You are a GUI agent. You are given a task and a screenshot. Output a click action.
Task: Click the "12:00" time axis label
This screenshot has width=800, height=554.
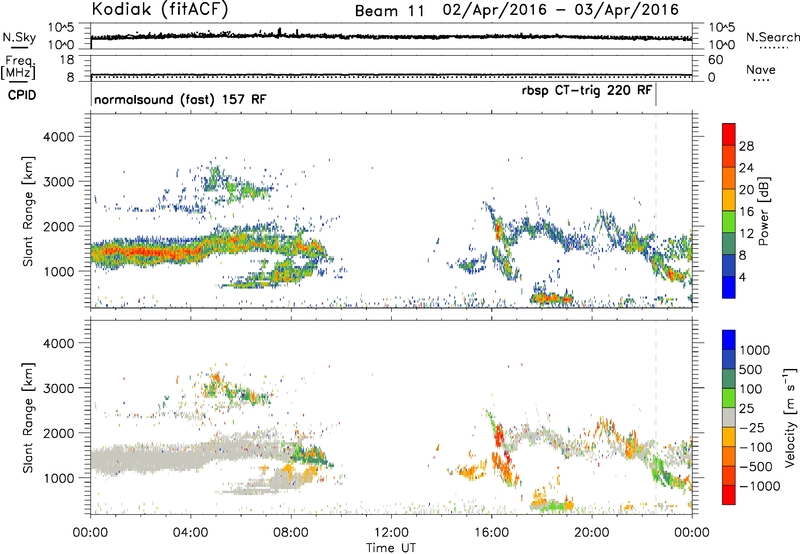pyautogui.click(x=391, y=533)
